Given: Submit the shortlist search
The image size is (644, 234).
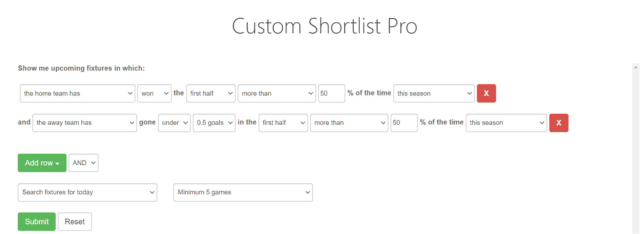Looking at the screenshot, I should [37, 221].
